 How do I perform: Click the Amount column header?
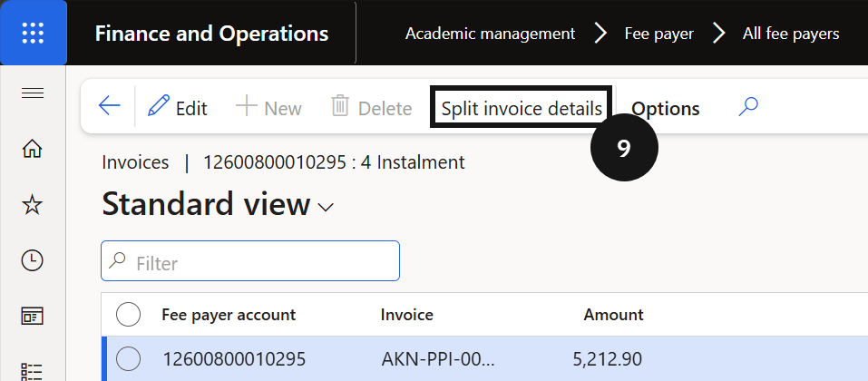[613, 315]
